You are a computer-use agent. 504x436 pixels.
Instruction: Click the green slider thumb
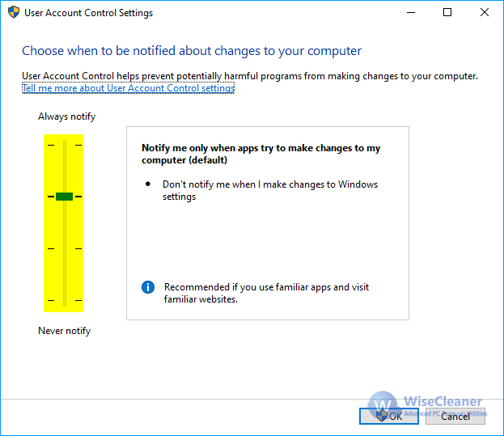point(64,197)
